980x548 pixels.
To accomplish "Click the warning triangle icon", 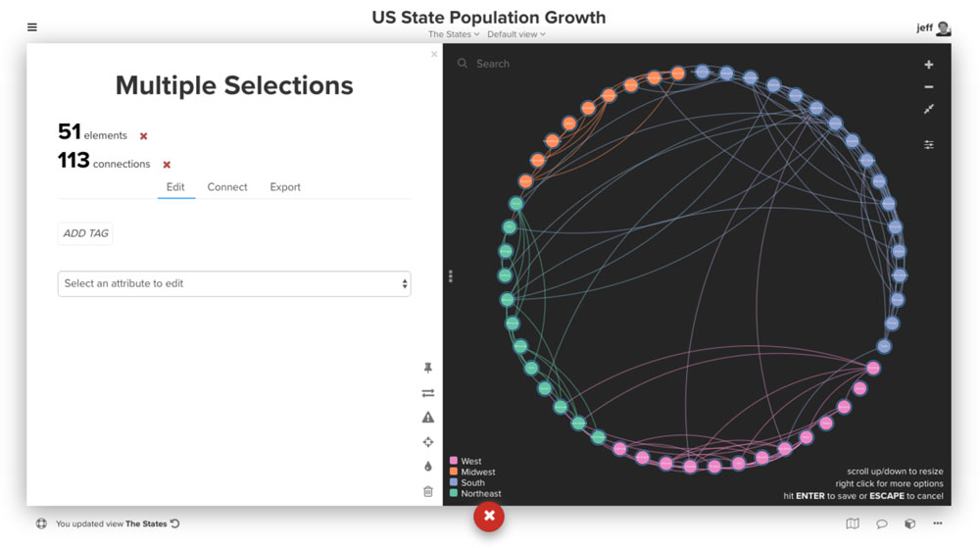I will pos(428,418).
